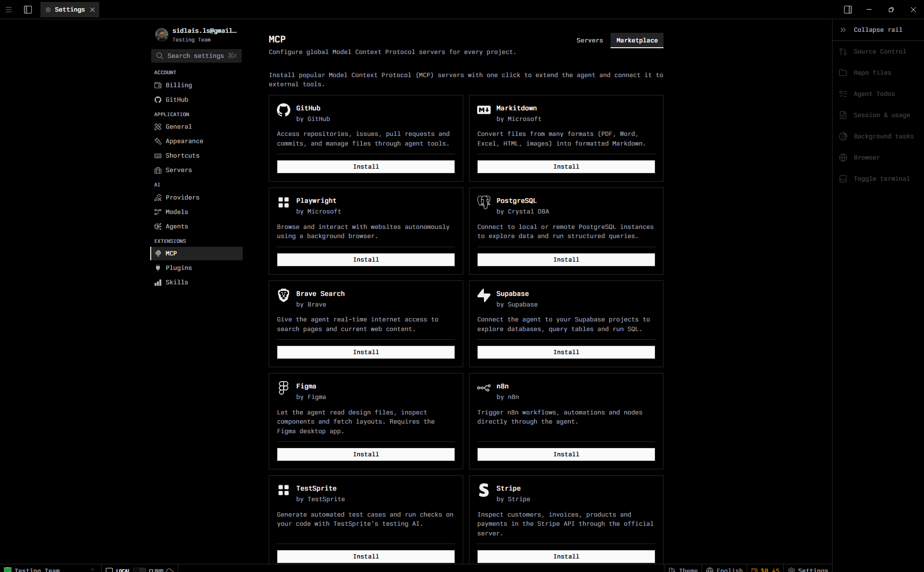Collapse the right rail
The width and height of the screenshot is (924, 572).
[x=878, y=30]
